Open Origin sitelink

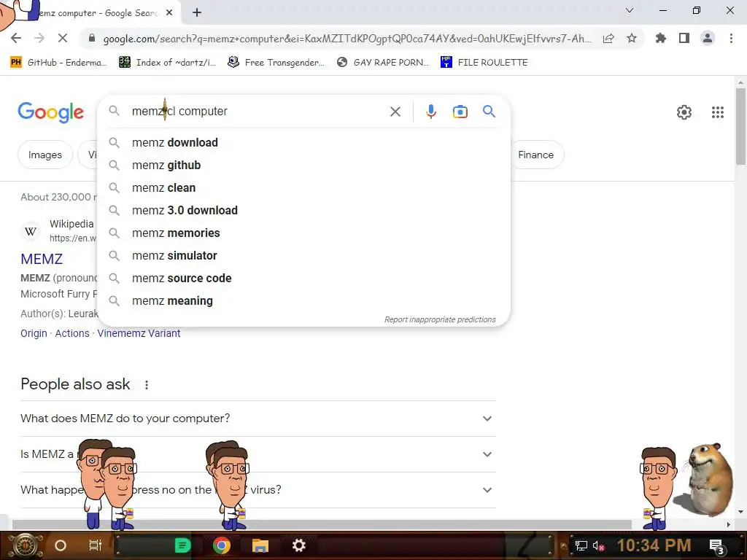(34, 333)
